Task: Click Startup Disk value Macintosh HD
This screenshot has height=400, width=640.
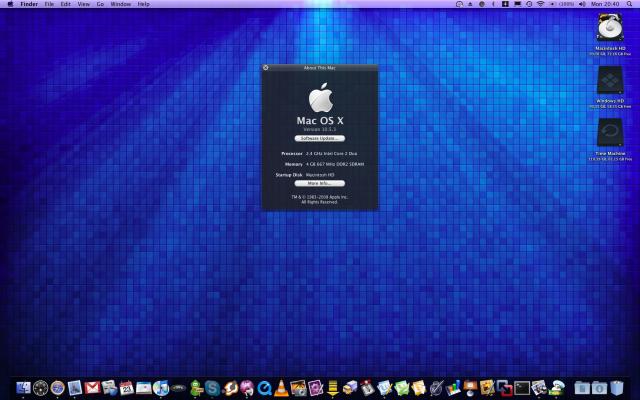Action: 320,175
